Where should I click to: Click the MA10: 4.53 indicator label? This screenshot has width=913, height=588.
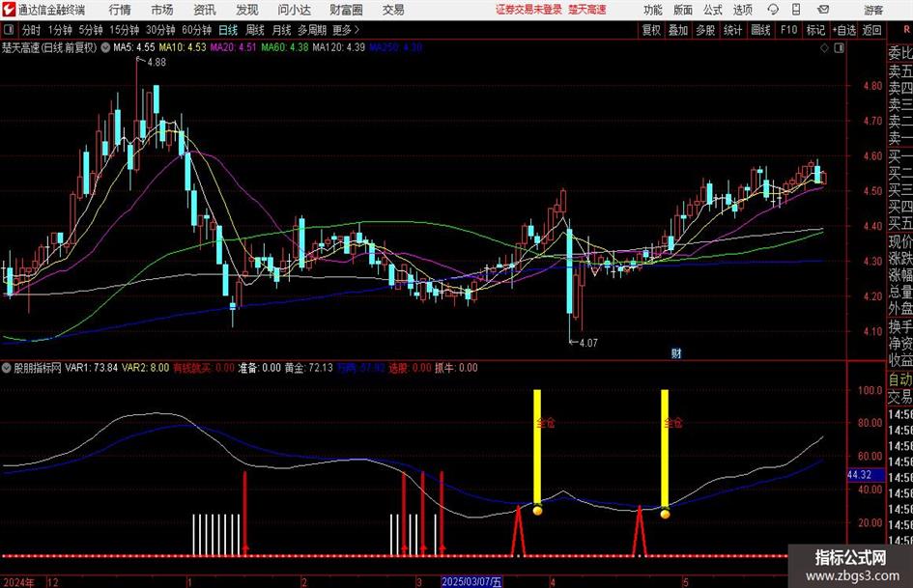pos(183,47)
